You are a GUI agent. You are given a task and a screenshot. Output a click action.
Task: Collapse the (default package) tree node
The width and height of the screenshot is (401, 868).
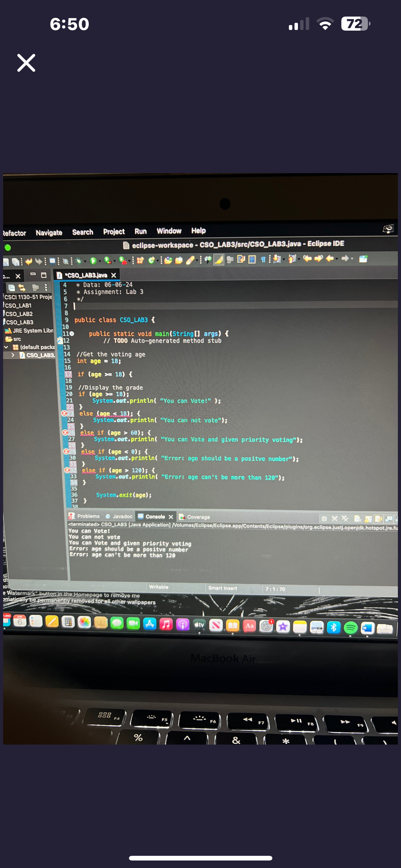tap(6, 347)
